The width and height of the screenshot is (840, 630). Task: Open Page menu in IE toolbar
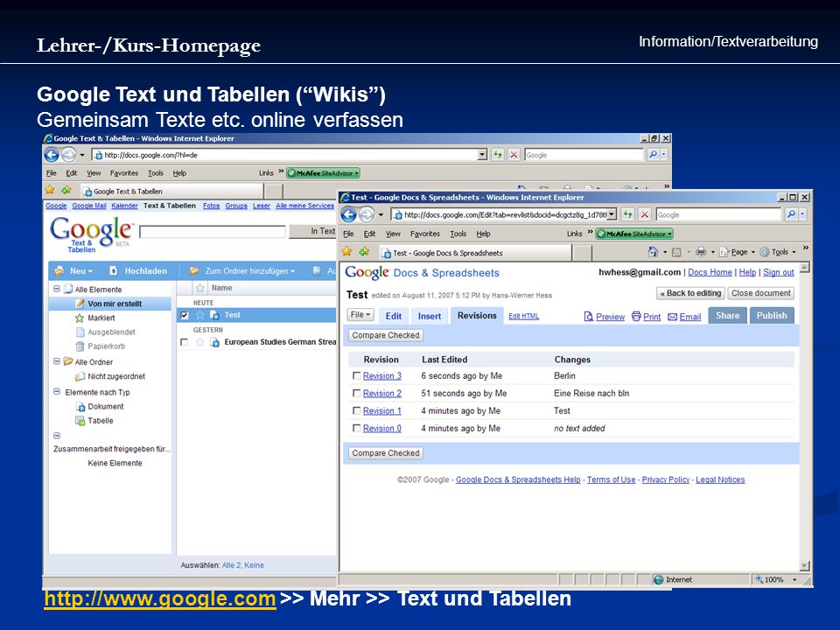(x=737, y=252)
